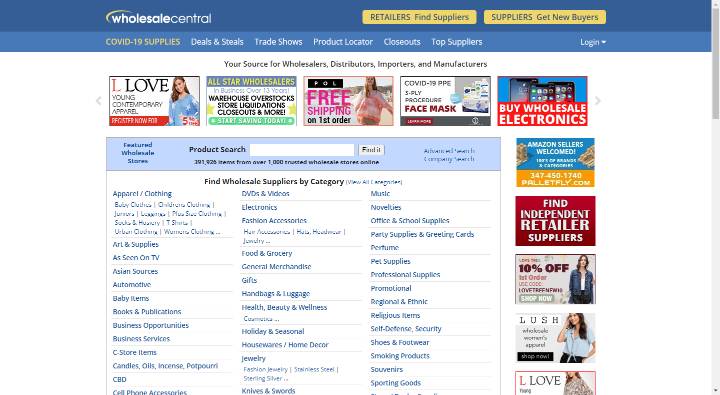720x395 pixels.
Task: Open the L Love apparel banner
Action: pyautogui.click(x=154, y=101)
